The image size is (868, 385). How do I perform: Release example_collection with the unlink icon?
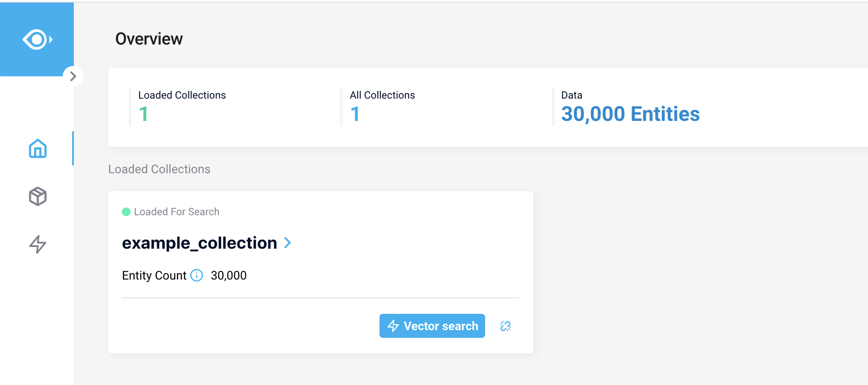tap(505, 326)
